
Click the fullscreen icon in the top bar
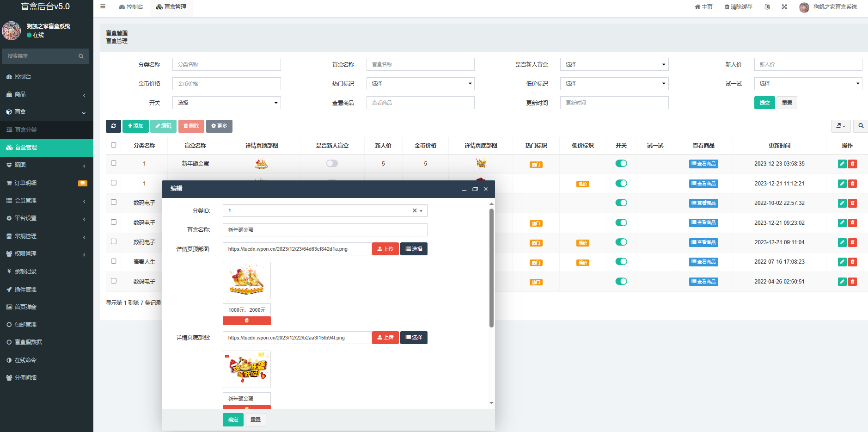(x=784, y=7)
